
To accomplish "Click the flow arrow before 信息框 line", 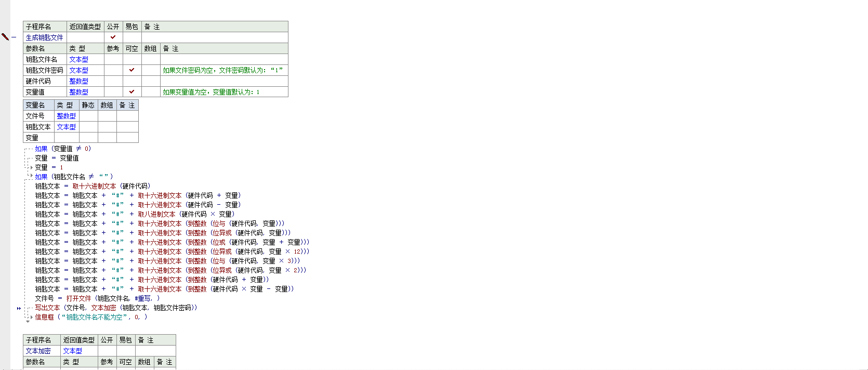I will point(31,317).
